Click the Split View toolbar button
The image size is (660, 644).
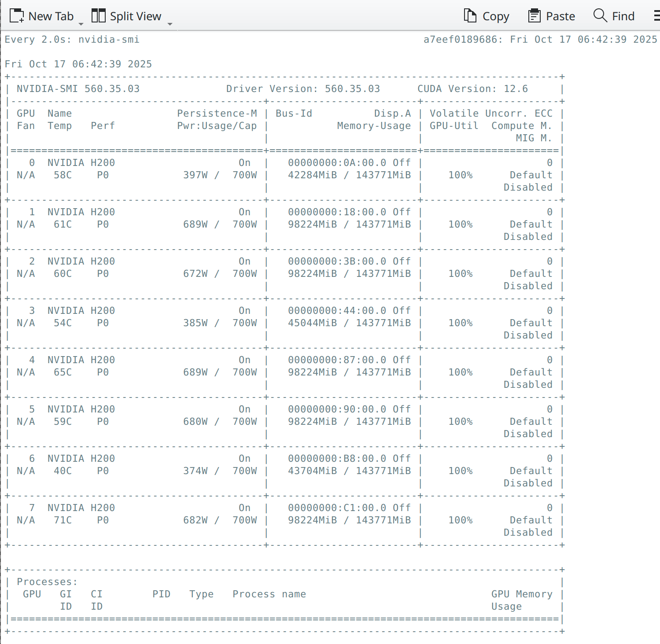point(126,16)
